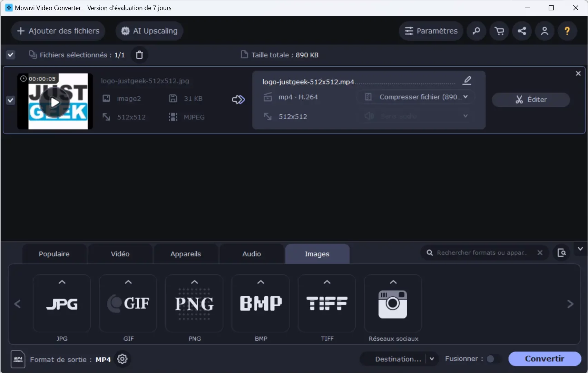
Task: Toggle the Fusionner switch
Action: click(x=493, y=359)
